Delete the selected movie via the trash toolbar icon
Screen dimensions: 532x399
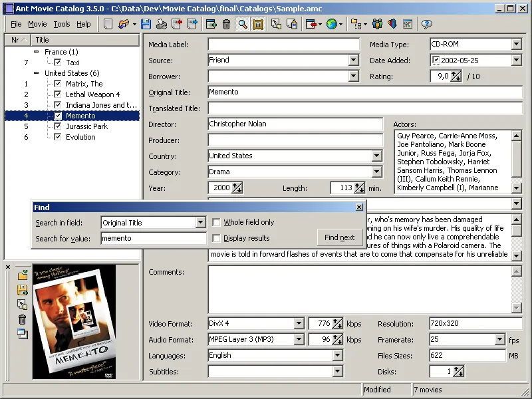225,25
